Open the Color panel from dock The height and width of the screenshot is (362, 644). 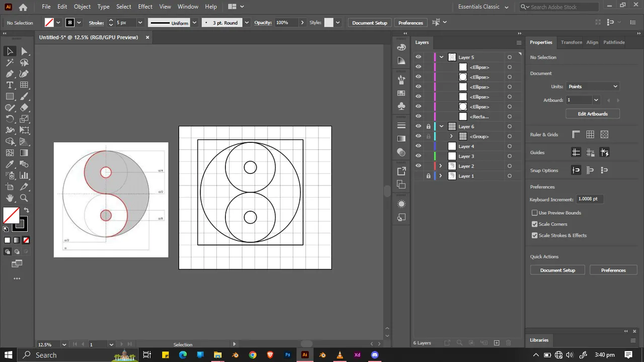click(x=401, y=47)
